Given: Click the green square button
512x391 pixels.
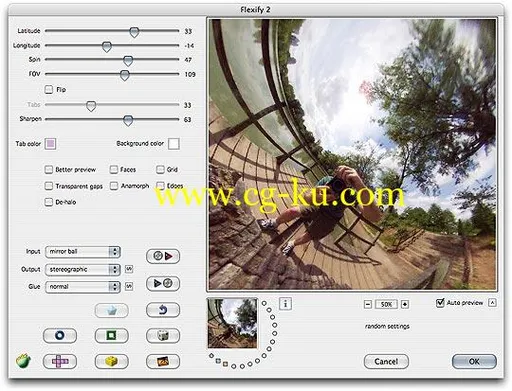Looking at the screenshot, I should click(x=112, y=335).
